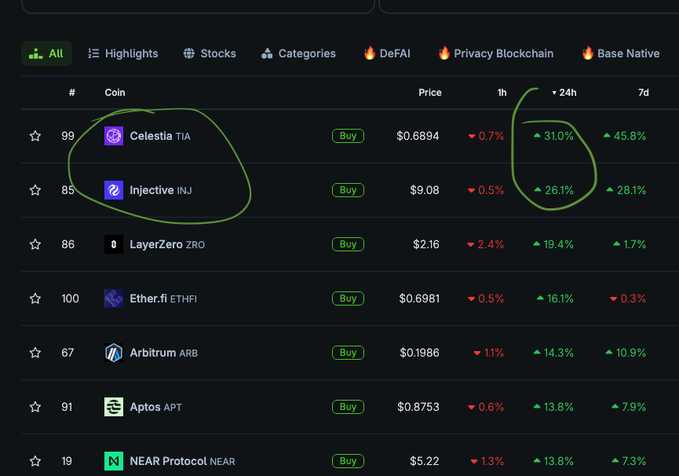Click Celestia 24h change 31.0%
Image resolution: width=679 pixels, height=476 pixels.
[x=553, y=136]
